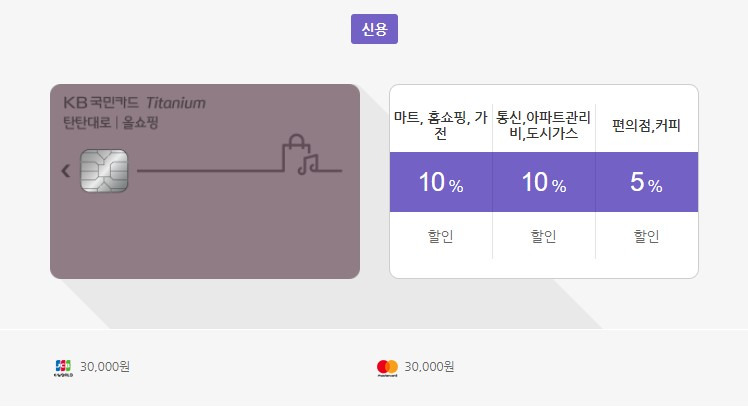Click JCB annual fee 30,000원 text

click(105, 366)
